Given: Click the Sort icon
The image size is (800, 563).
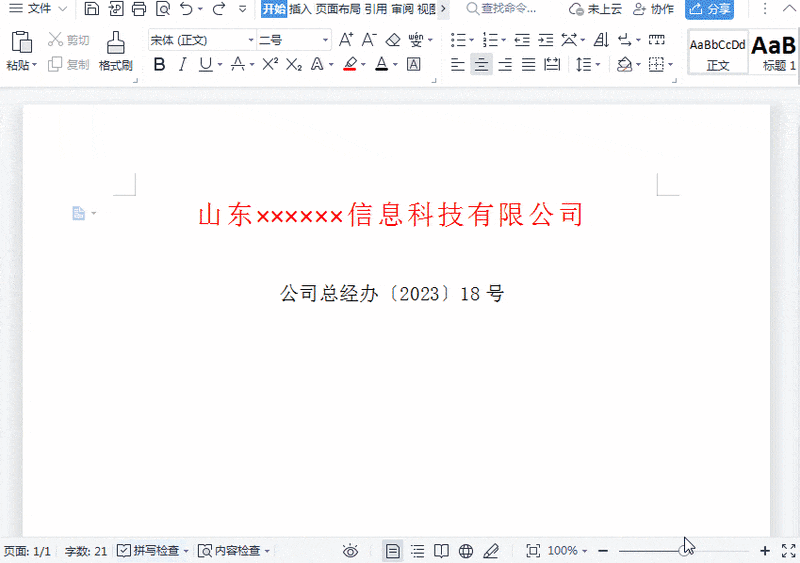Looking at the screenshot, I should [x=601, y=39].
